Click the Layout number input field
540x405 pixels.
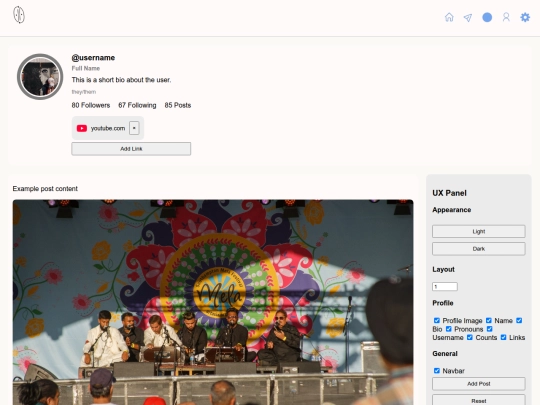coord(445,287)
